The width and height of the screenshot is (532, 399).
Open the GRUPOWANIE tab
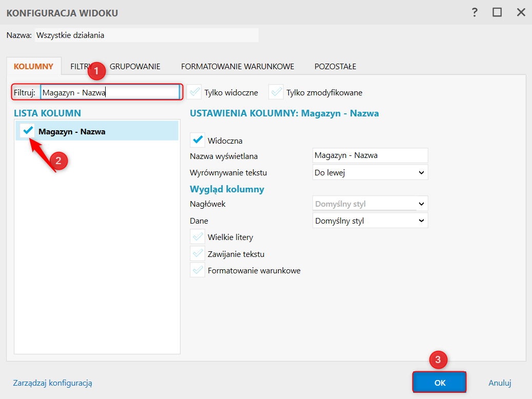[x=135, y=67]
